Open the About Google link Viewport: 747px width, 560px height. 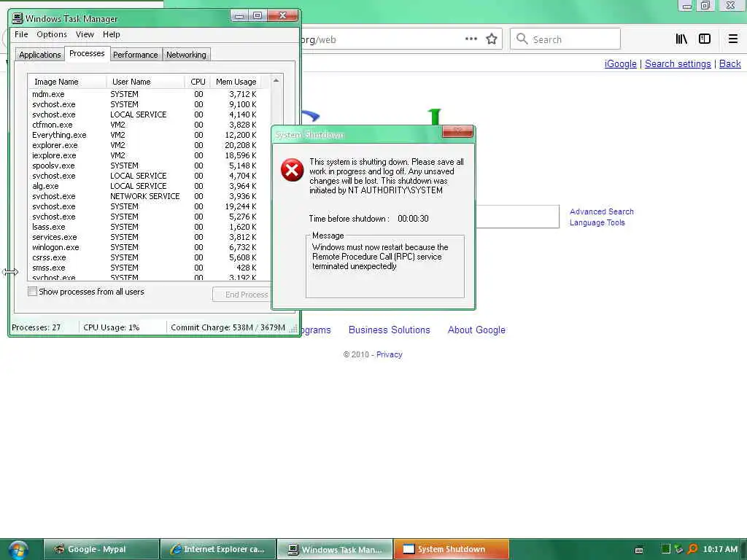click(476, 330)
